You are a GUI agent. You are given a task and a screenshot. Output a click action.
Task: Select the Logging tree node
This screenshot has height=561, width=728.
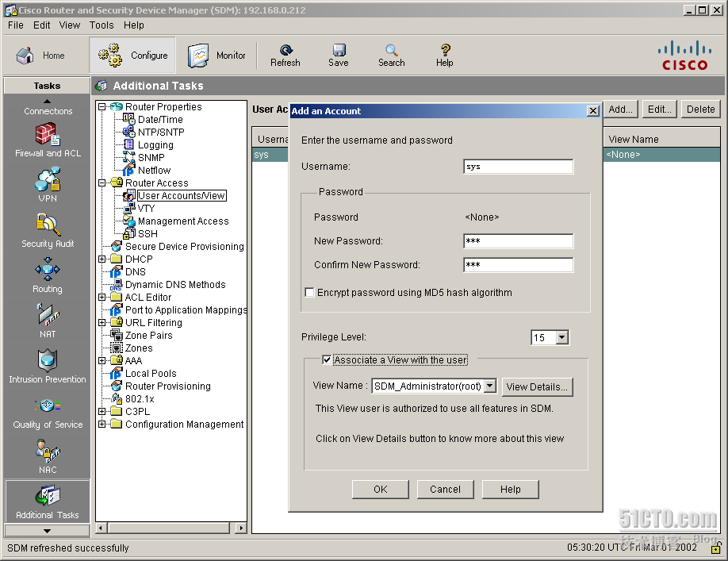[x=155, y=145]
